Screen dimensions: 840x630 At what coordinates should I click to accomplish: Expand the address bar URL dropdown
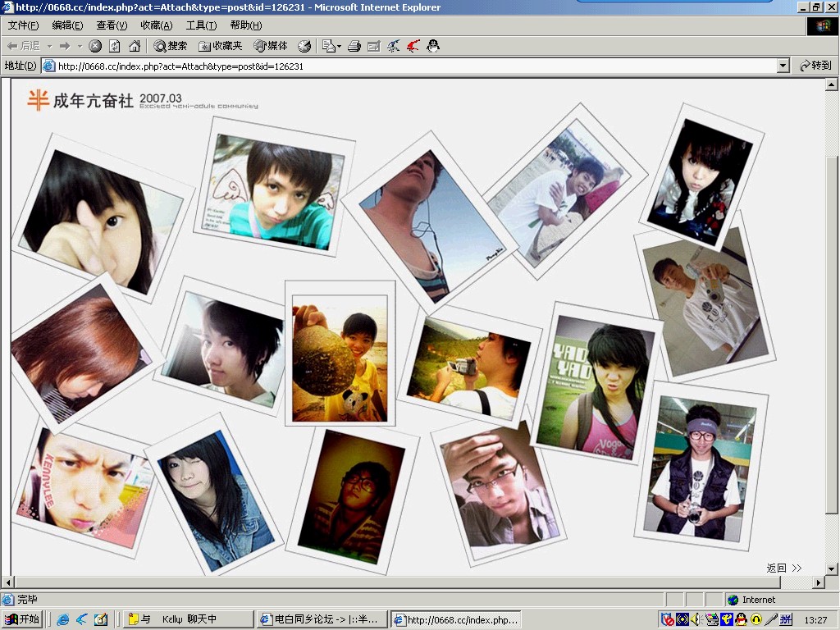pos(783,66)
